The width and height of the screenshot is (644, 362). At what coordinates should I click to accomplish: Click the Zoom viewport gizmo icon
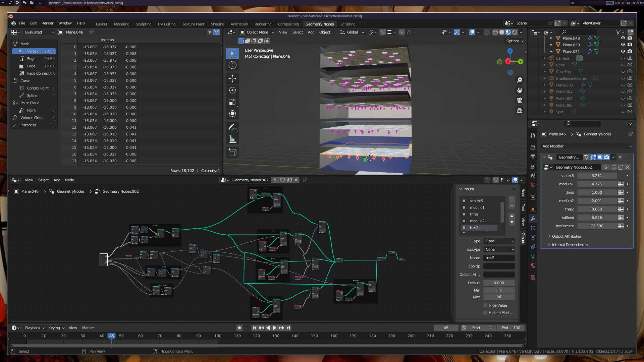point(520,80)
